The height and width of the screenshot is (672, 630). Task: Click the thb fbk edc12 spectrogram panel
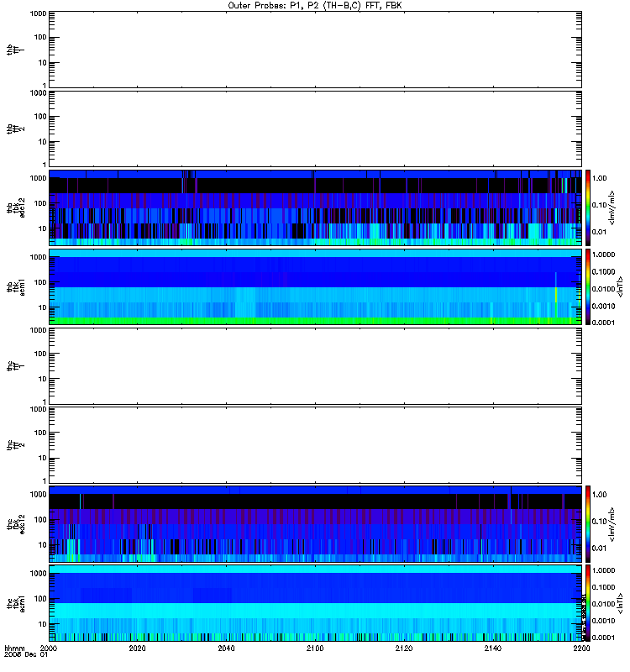click(x=315, y=207)
